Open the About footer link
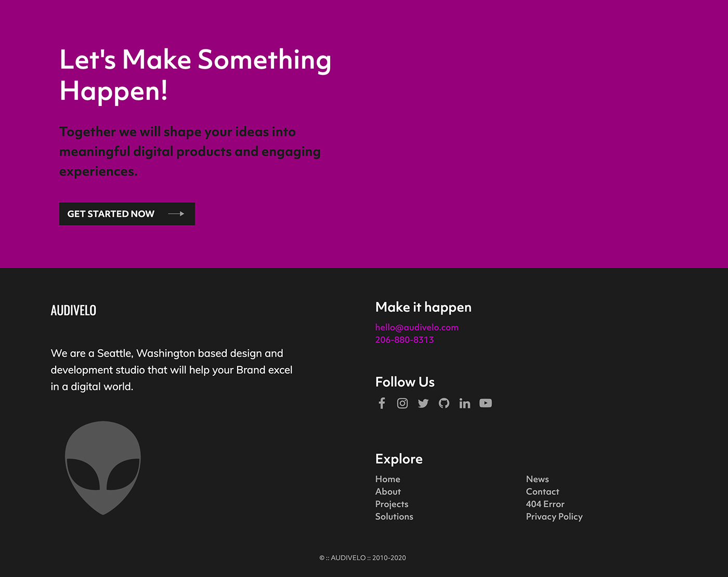 pos(388,492)
